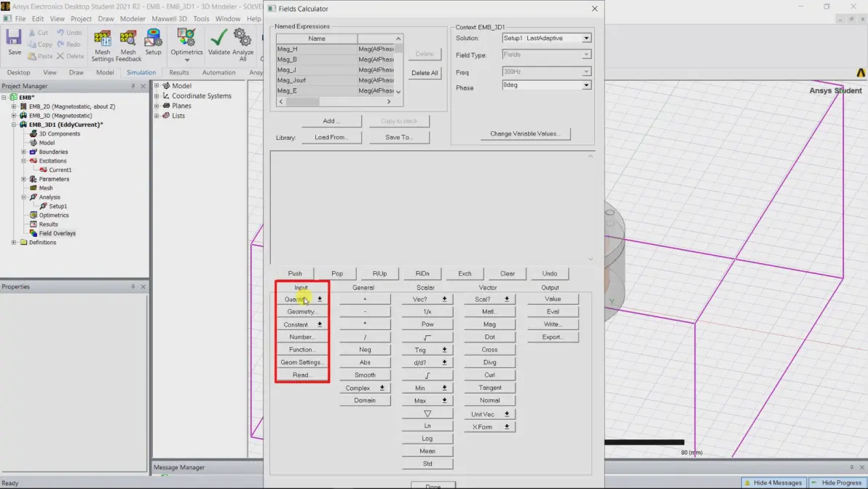Screen dimensions: 868x489
Task: Open the Modeler menu
Action: tap(133, 19)
